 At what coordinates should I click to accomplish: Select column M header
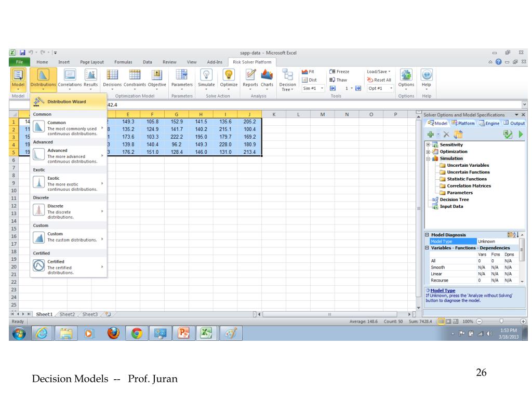tap(322, 114)
